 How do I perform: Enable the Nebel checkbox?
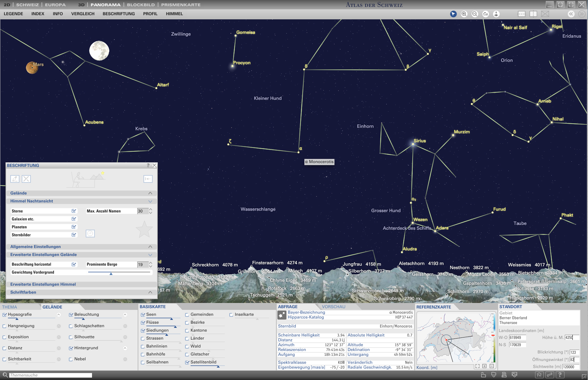[71, 359]
